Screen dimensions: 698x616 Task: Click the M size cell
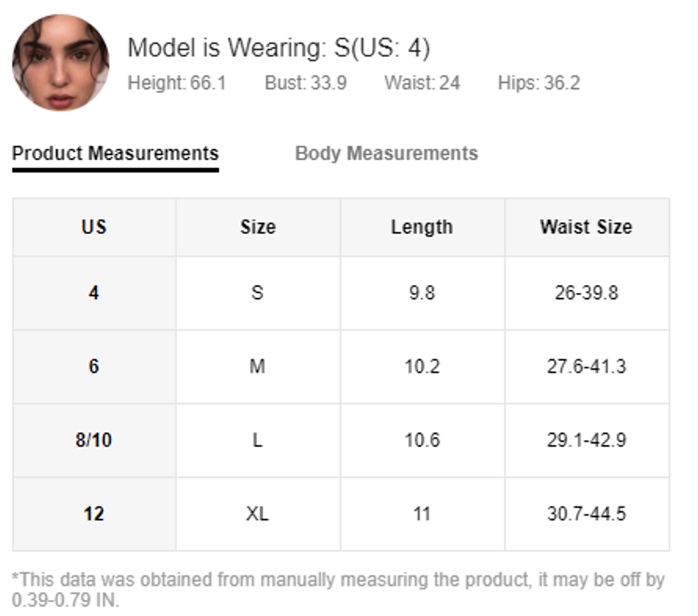pyautogui.click(x=258, y=367)
